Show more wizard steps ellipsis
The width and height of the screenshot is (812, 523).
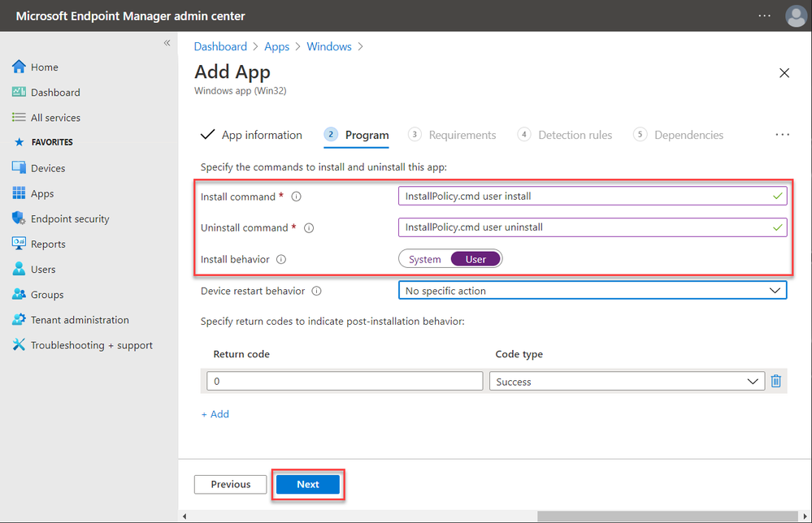pyautogui.click(x=783, y=135)
